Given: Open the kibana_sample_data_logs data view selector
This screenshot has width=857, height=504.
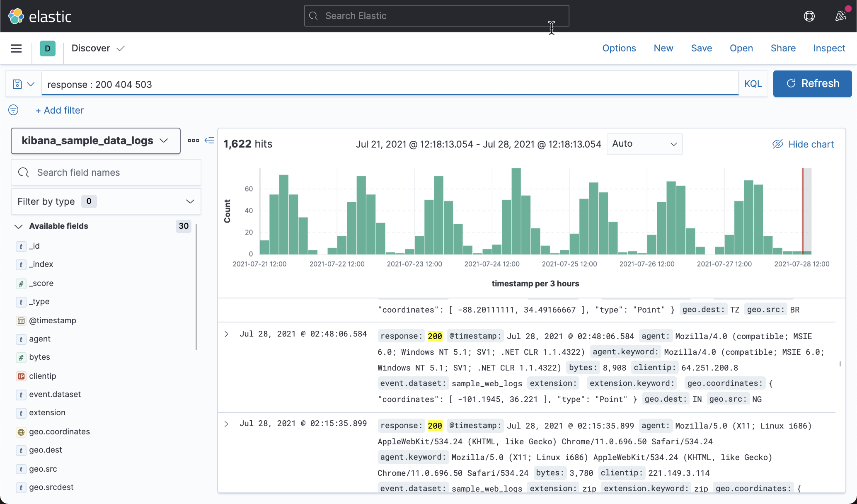Looking at the screenshot, I should click(95, 141).
